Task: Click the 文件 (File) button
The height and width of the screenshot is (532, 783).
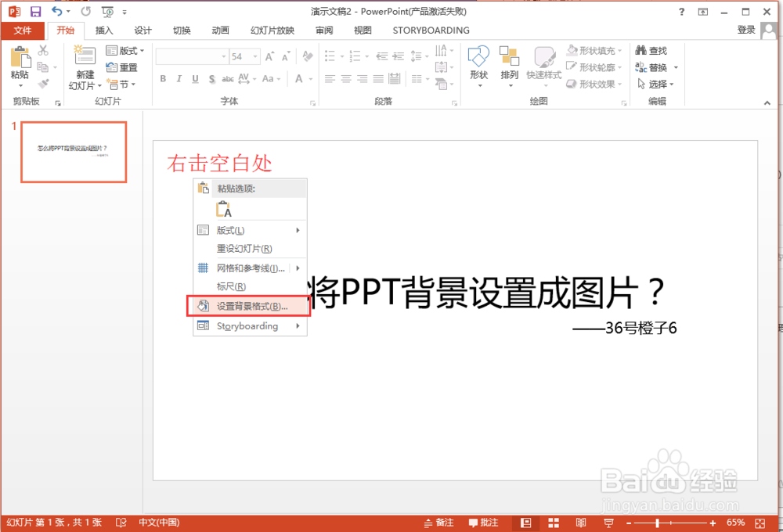Action: 23,31
